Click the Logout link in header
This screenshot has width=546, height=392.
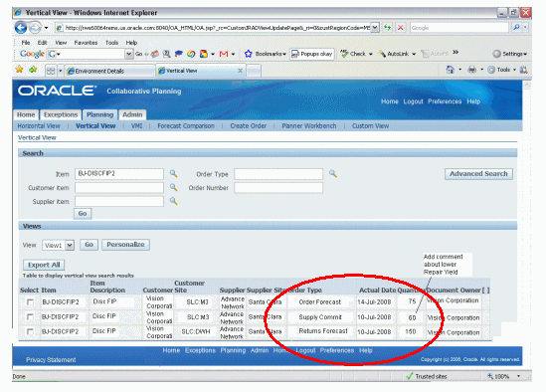413,101
